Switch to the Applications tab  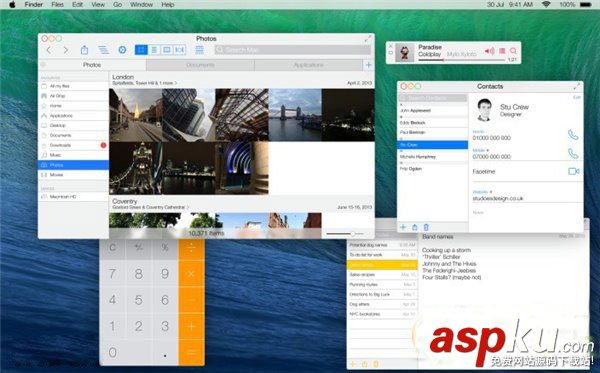308,65
